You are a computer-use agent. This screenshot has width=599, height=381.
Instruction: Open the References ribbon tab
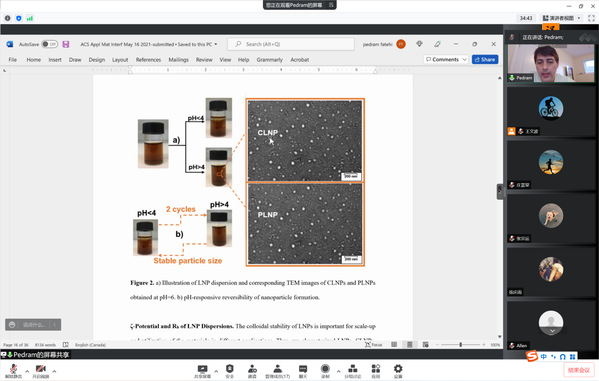148,60
